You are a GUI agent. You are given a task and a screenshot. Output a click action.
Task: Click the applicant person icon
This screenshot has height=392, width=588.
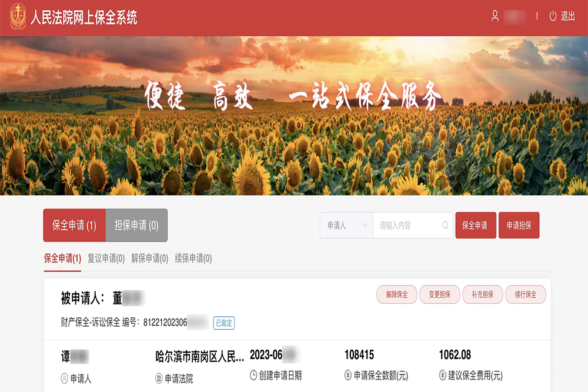click(x=65, y=378)
